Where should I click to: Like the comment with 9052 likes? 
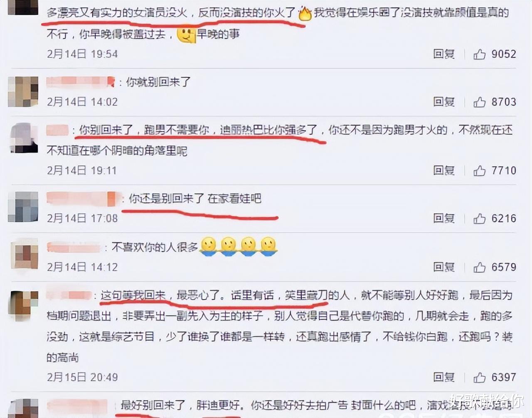click(479, 54)
